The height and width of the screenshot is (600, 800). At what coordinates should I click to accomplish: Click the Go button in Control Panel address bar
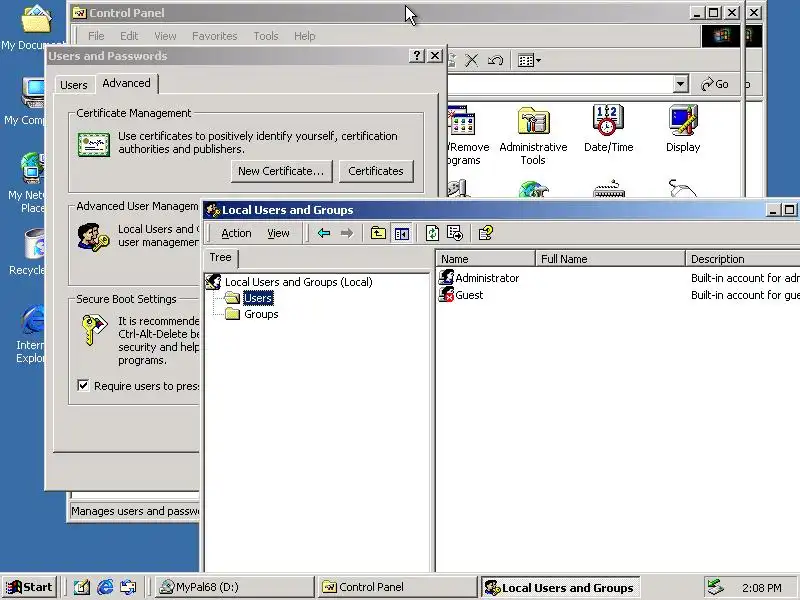(715, 84)
